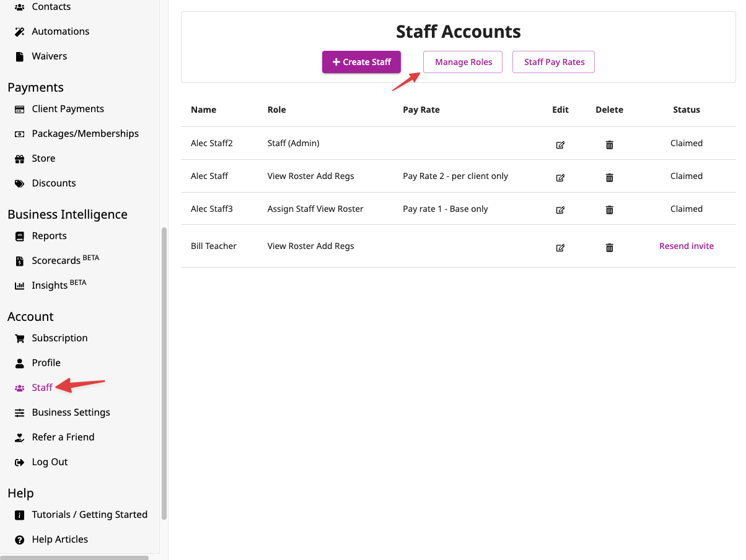The height and width of the screenshot is (560, 746).
Task: Click the Log Out arrow icon
Action: pyautogui.click(x=20, y=462)
